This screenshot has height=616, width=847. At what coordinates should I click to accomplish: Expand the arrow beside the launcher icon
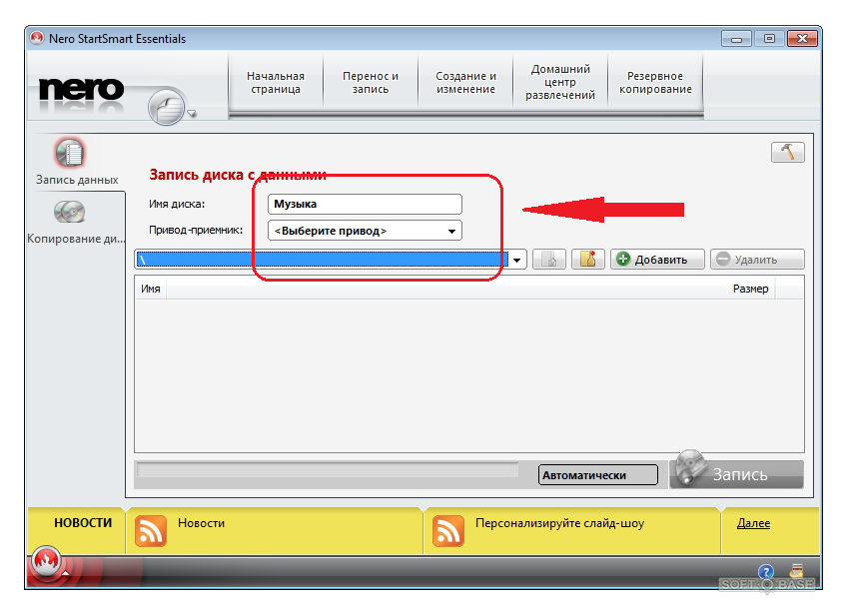click(191, 113)
